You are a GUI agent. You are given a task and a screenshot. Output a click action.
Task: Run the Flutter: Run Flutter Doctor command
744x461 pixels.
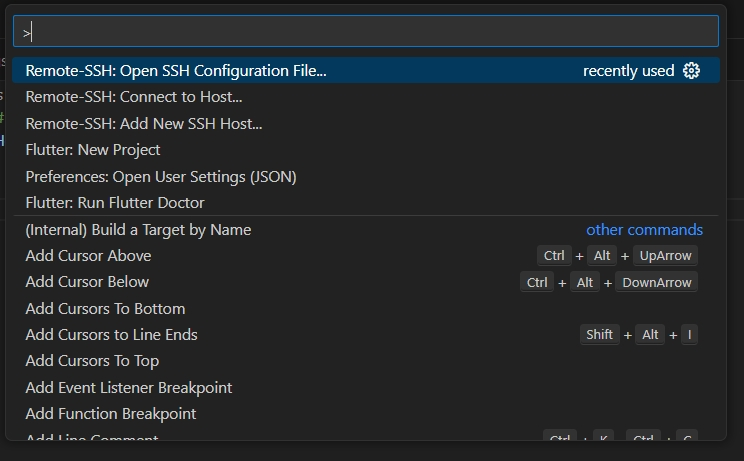point(366,203)
